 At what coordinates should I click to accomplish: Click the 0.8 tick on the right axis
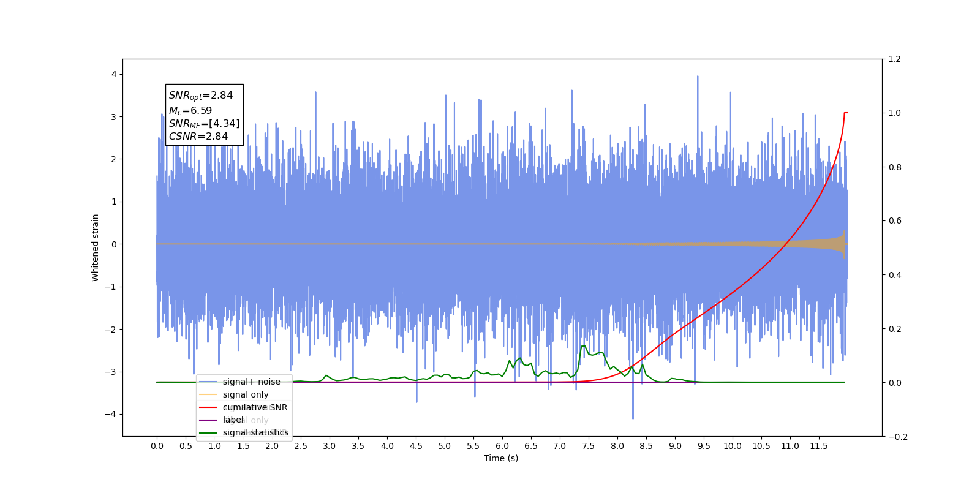(x=895, y=167)
